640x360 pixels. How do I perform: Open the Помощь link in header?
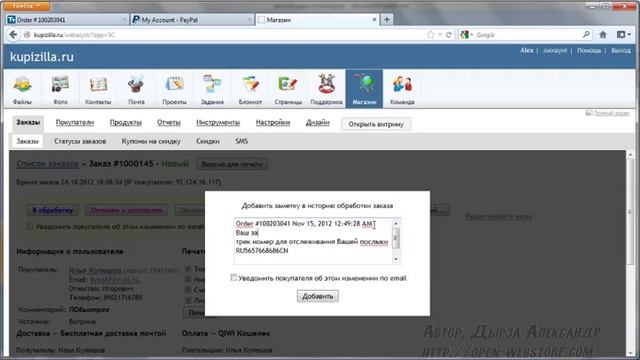pos(589,51)
